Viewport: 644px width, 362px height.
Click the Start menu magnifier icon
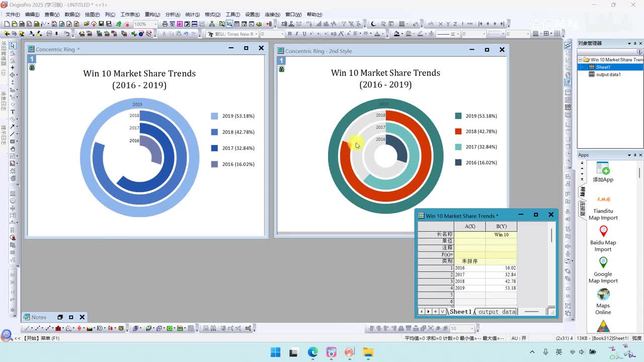pyautogui.click(x=7, y=335)
